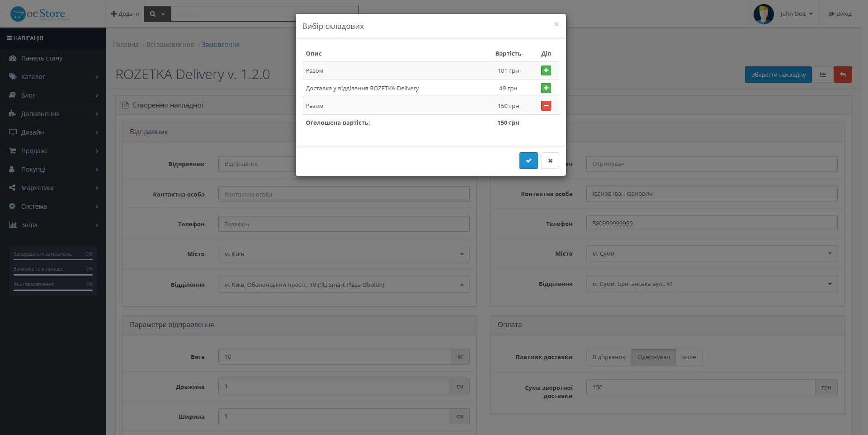The image size is (868, 435).
Task: Click the Оголошена вартість label
Action: click(338, 123)
